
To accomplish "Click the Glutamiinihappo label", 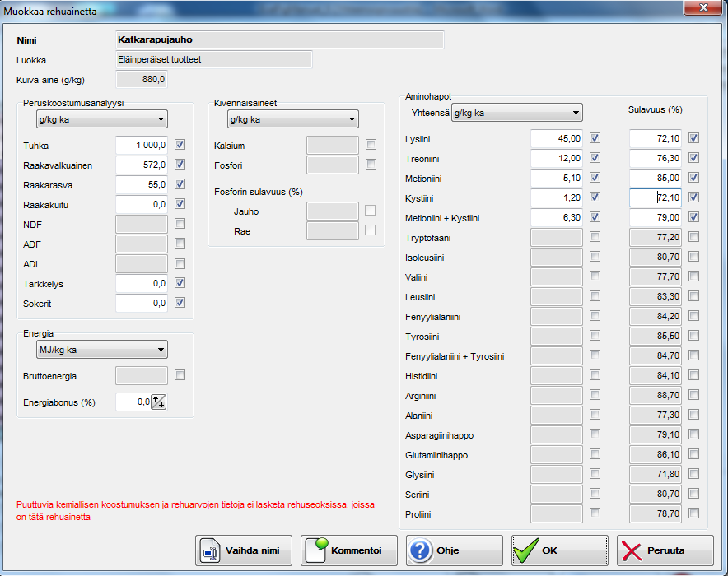I will pyautogui.click(x=436, y=455).
